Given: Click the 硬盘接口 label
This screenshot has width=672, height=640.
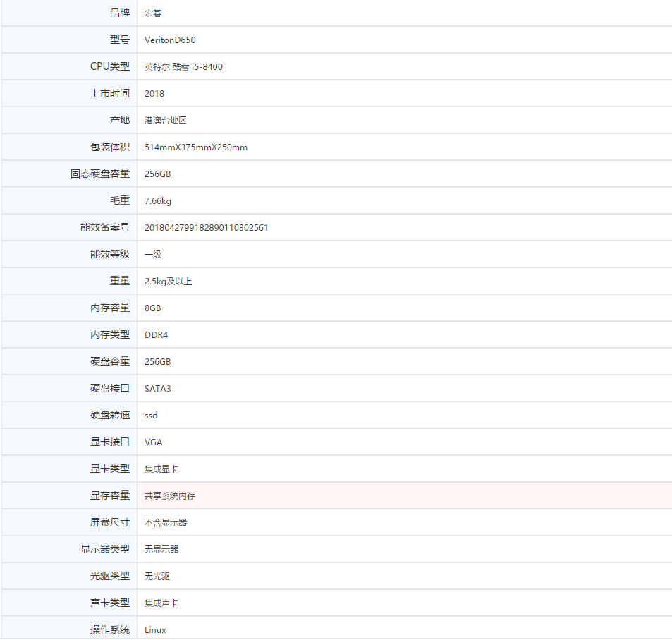Looking at the screenshot, I should coord(110,388).
